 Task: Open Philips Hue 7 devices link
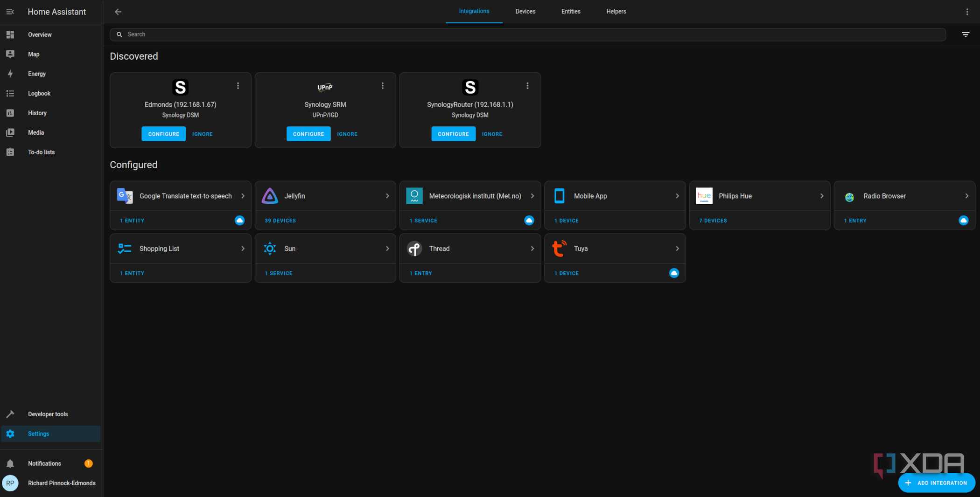coord(713,221)
